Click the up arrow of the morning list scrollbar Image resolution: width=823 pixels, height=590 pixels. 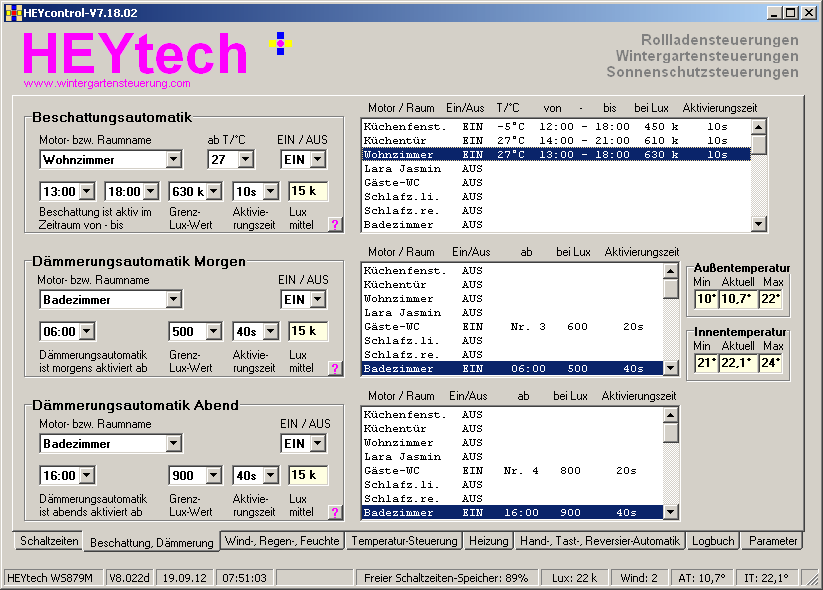[x=671, y=271]
